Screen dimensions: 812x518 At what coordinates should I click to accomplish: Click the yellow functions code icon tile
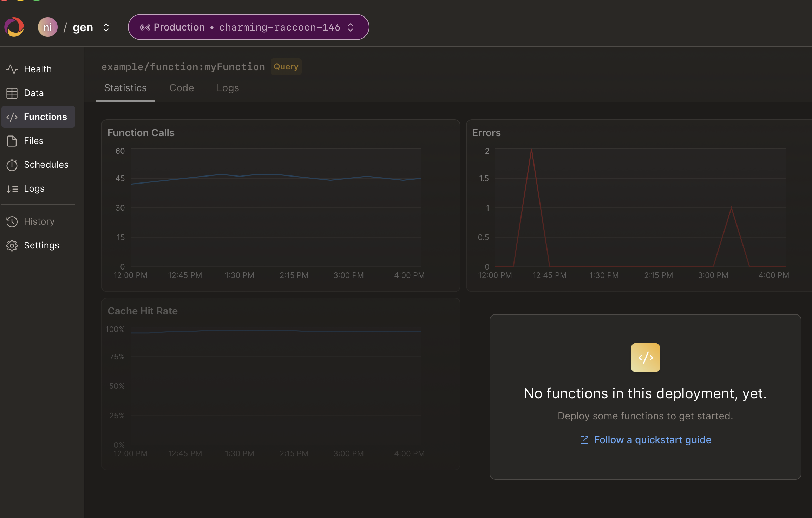pos(646,358)
